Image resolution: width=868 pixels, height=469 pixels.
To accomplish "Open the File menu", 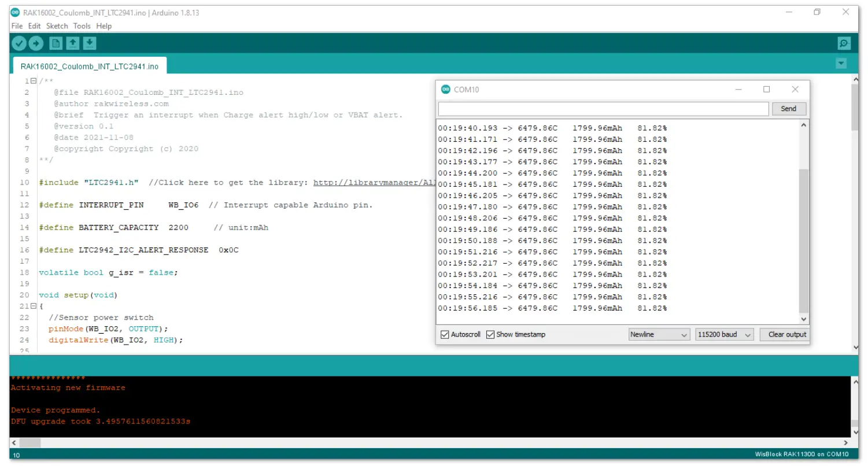I will coord(17,26).
